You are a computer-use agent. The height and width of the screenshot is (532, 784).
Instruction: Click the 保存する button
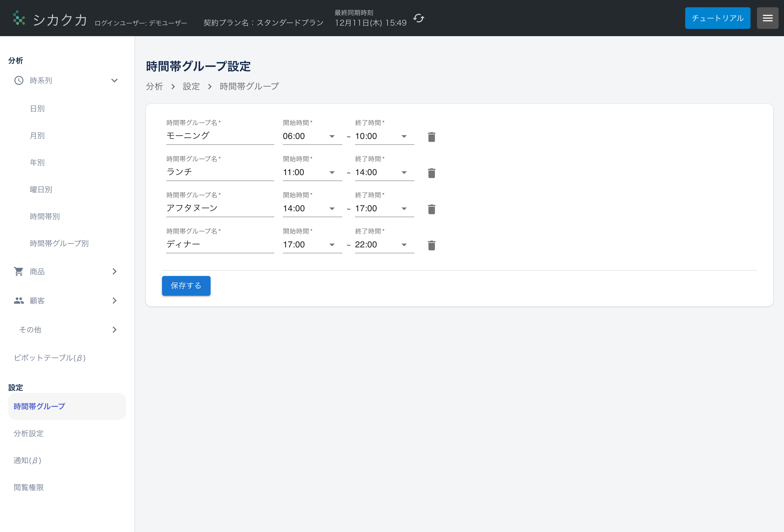(186, 285)
